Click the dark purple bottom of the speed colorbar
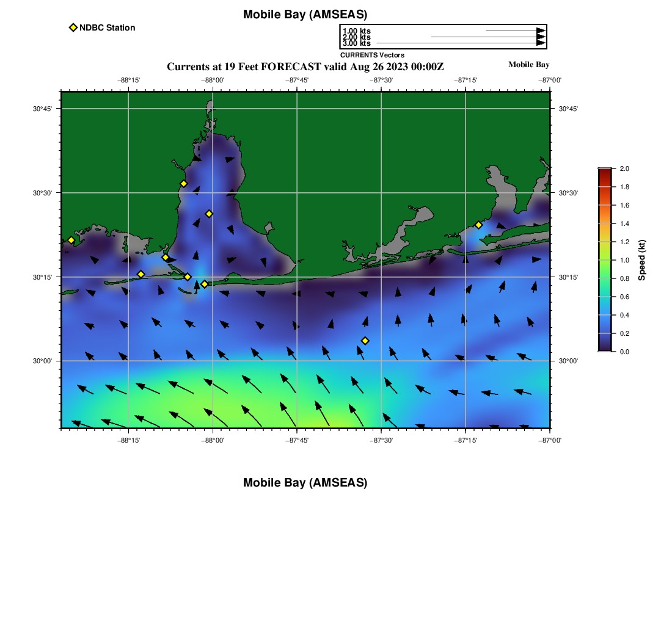This screenshot has height=641, width=672. point(605,348)
